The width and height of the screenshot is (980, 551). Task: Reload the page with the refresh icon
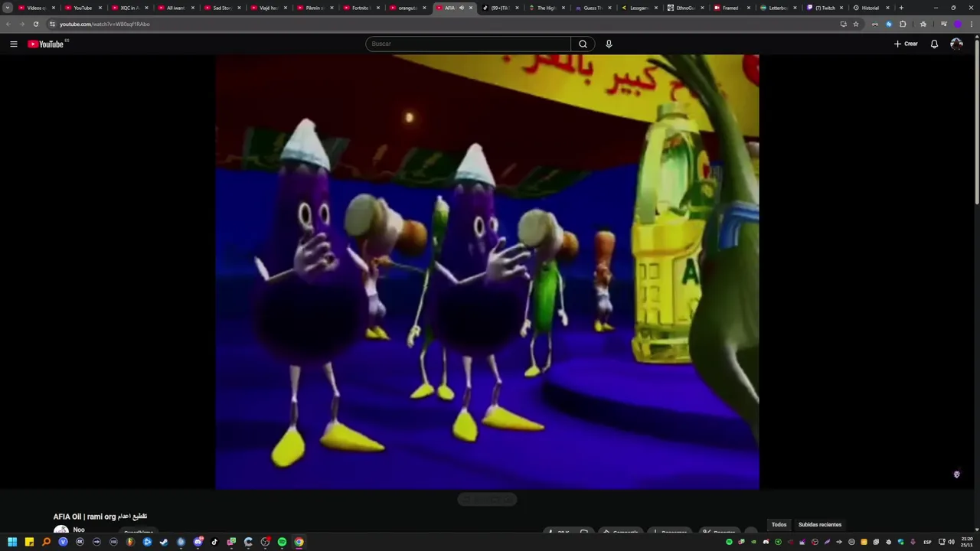(x=35, y=24)
